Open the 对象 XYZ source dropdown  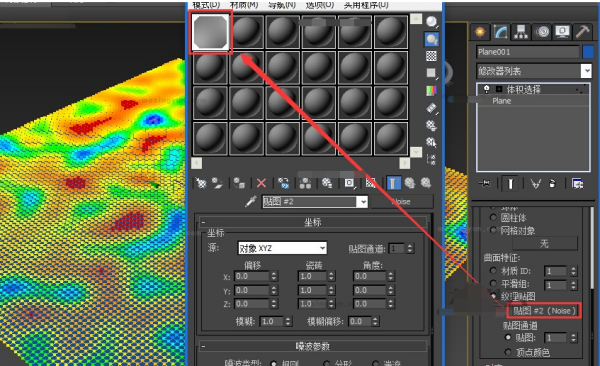[322, 248]
